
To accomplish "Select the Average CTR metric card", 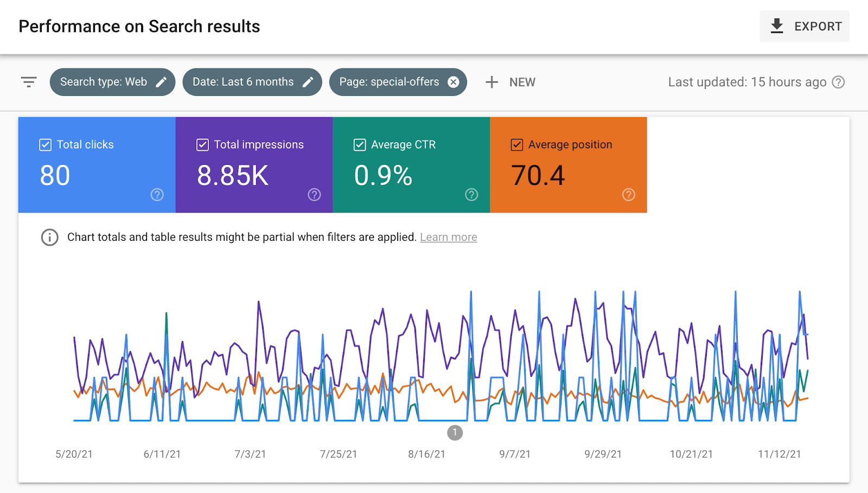I will (411, 165).
